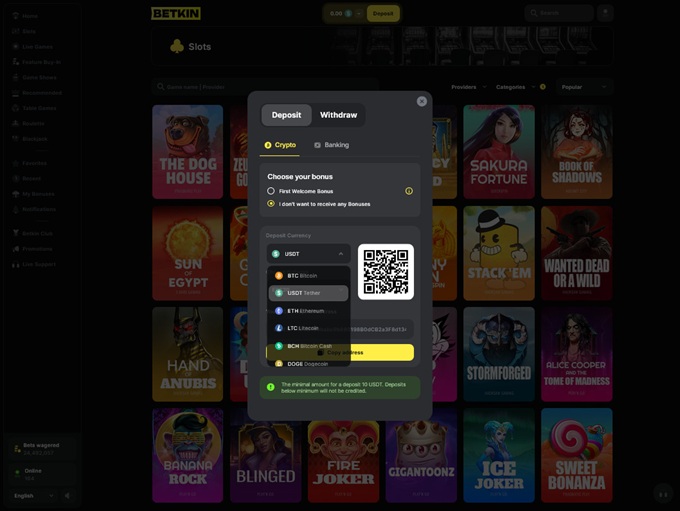Click the deposit QR code
The height and width of the screenshot is (511, 680).
pos(385,272)
